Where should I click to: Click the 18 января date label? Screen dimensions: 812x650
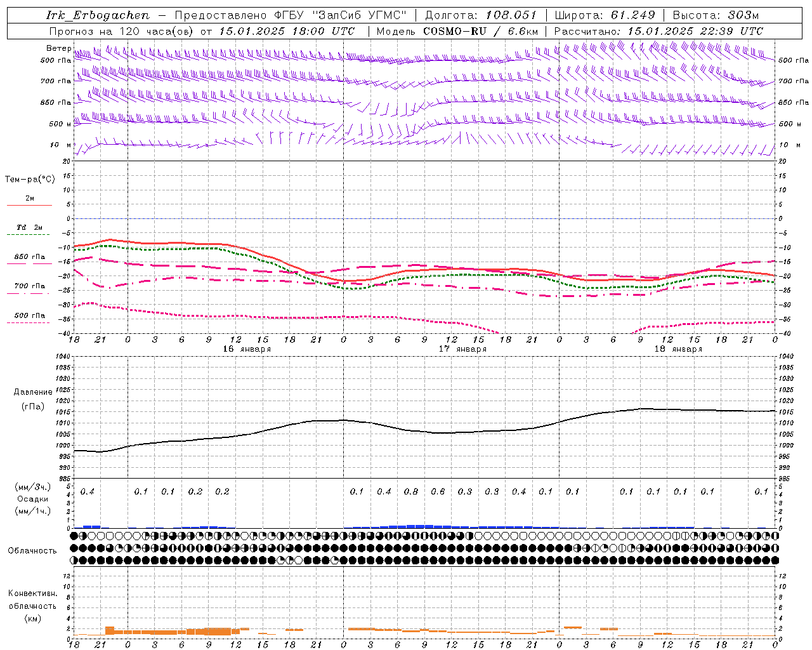click(x=678, y=349)
